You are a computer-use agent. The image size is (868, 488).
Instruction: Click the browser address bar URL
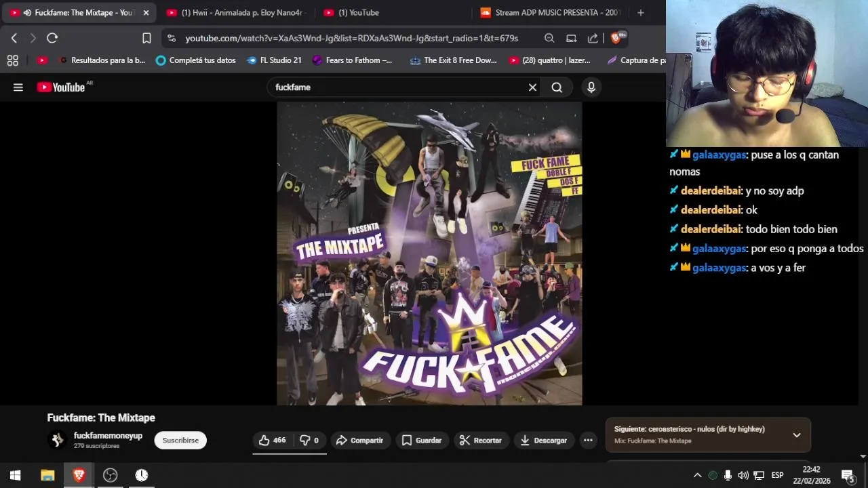coord(351,38)
